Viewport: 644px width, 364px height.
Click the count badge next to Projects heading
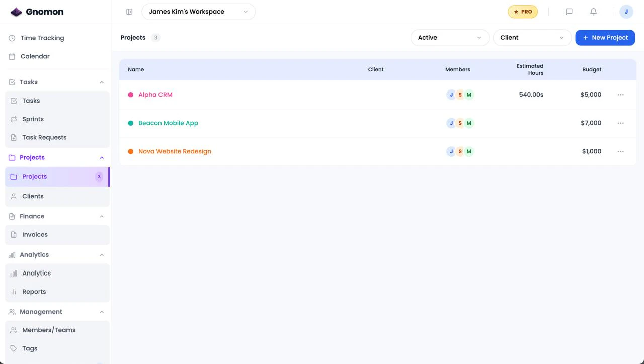coord(156,38)
